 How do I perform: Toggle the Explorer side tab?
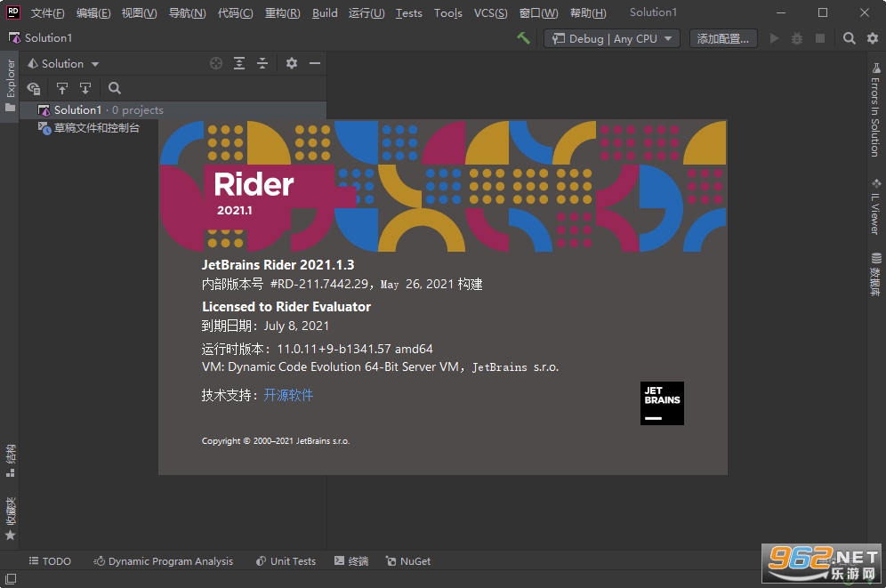click(10, 85)
